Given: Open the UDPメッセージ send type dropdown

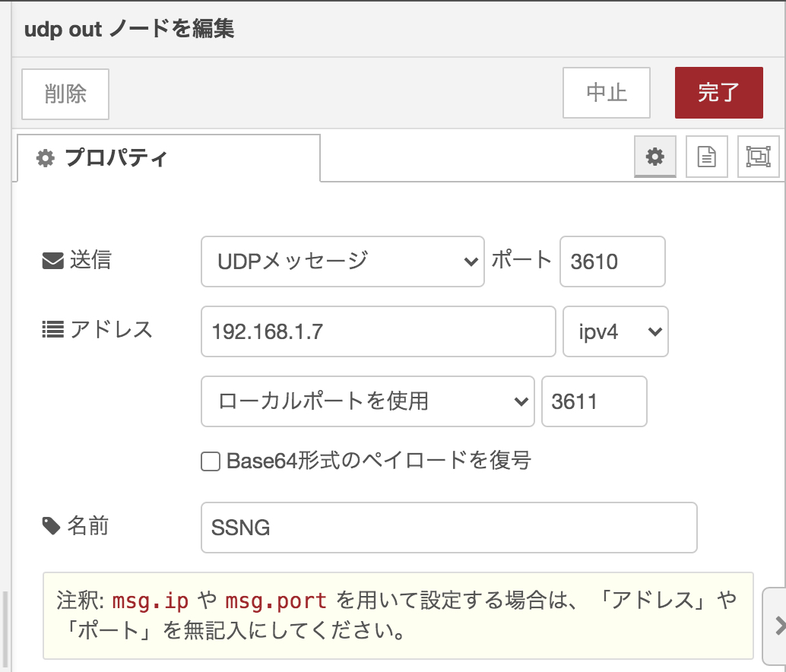Looking at the screenshot, I should [x=342, y=262].
